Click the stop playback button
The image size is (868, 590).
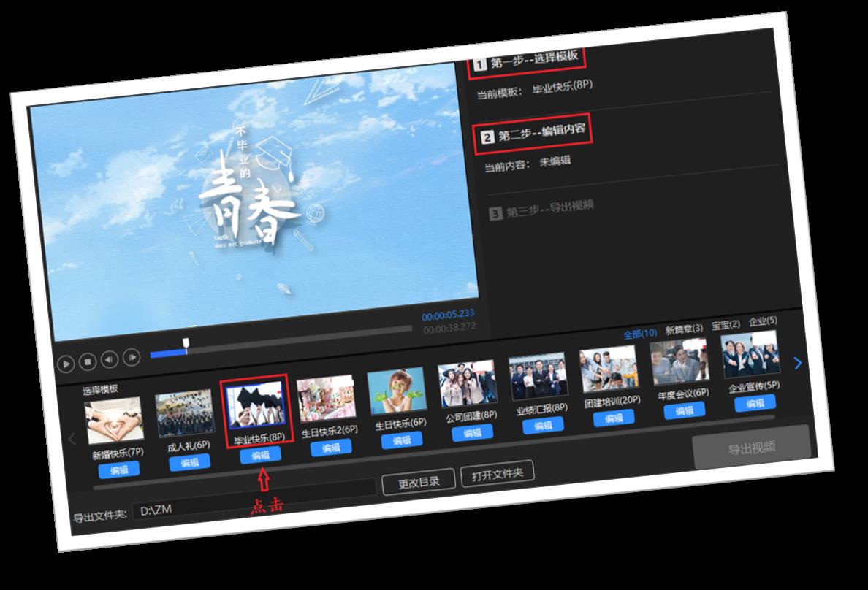pos(88,361)
